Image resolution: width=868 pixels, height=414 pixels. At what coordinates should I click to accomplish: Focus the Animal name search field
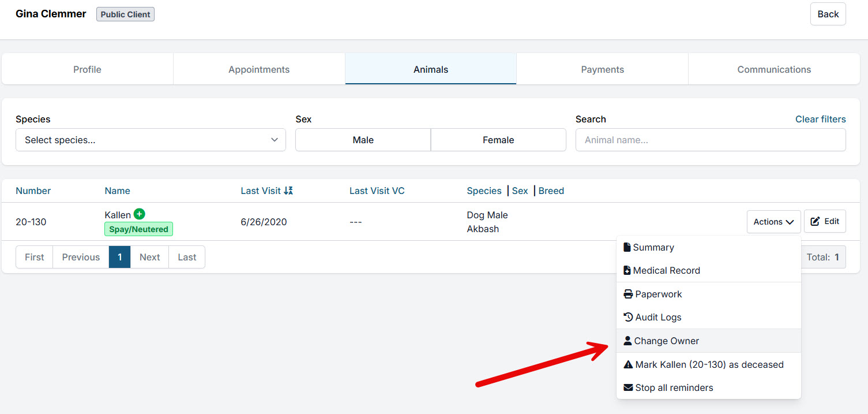[711, 140]
